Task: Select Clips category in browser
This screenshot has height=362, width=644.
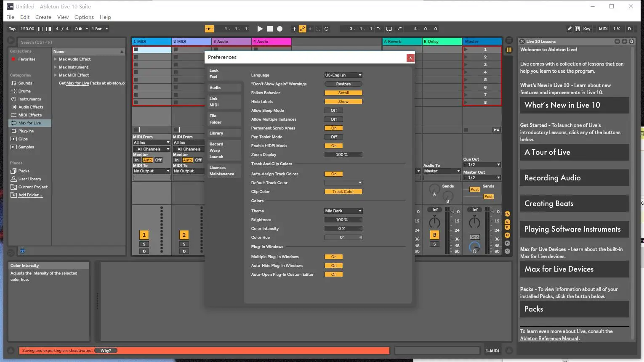Action: [x=23, y=139]
